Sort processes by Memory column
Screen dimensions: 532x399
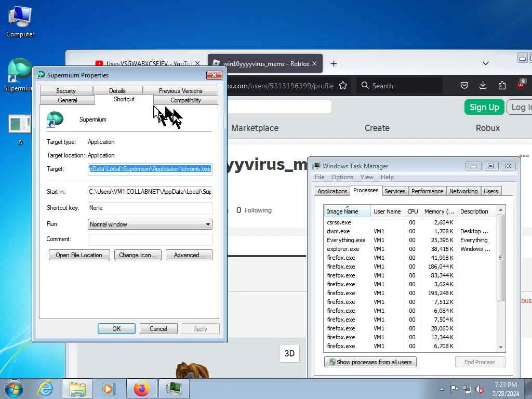click(x=439, y=211)
